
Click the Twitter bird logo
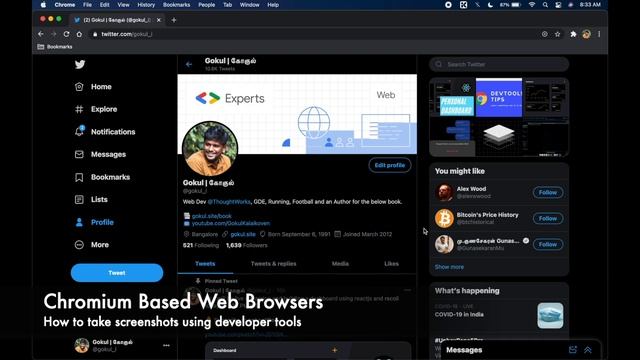point(80,64)
